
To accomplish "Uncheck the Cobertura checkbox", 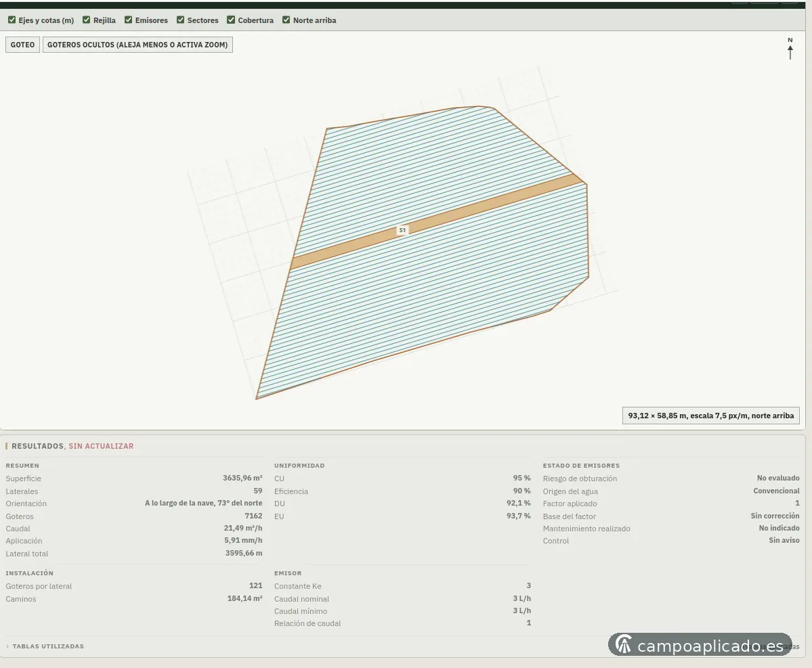I will (x=231, y=20).
